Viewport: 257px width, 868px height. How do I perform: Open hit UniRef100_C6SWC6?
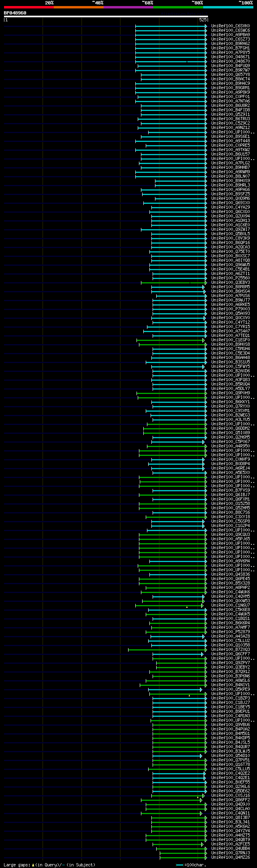(x=230, y=31)
